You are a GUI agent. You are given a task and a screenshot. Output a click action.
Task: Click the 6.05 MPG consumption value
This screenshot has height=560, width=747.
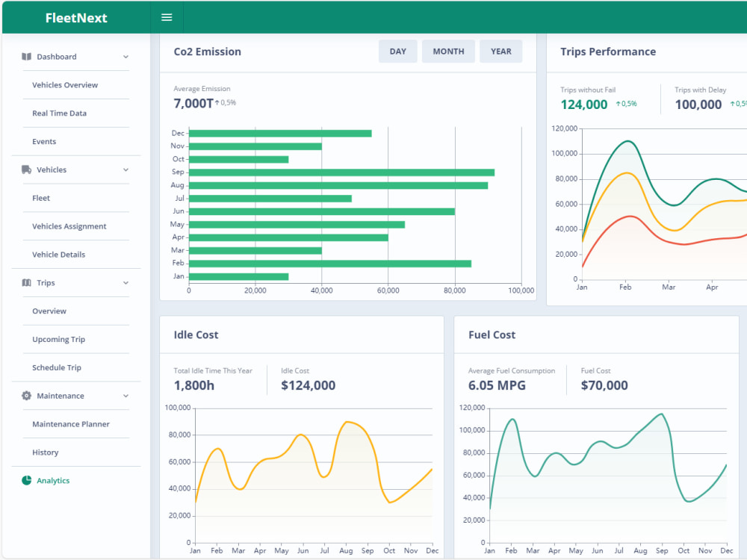click(497, 385)
